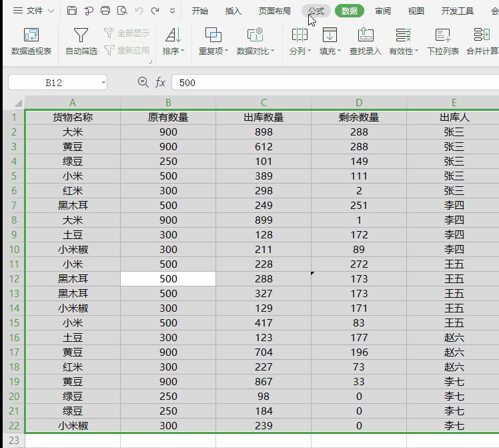Select column A header
Viewport: 499px width, 448px height.
(x=73, y=103)
